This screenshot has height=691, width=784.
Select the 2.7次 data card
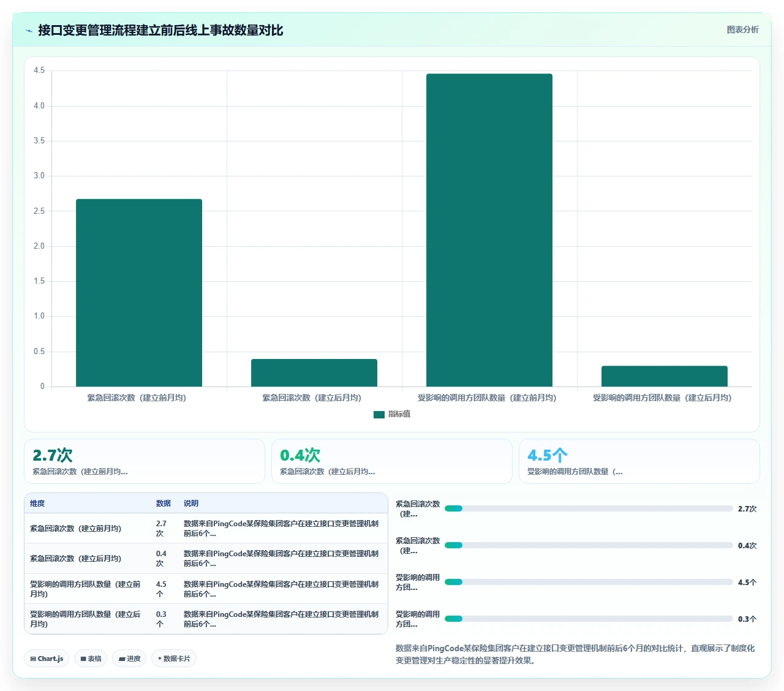(145, 461)
